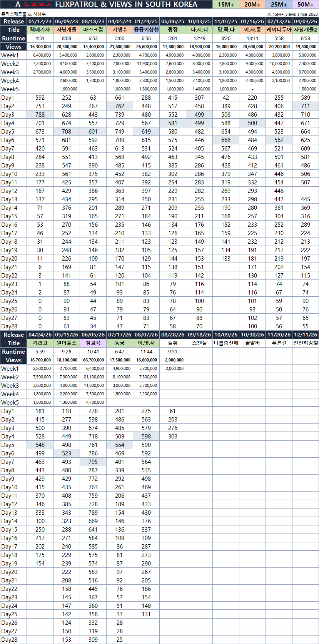
Task: Click the highlighted 711 peak for 사냥개들2
Action: [306, 106]
